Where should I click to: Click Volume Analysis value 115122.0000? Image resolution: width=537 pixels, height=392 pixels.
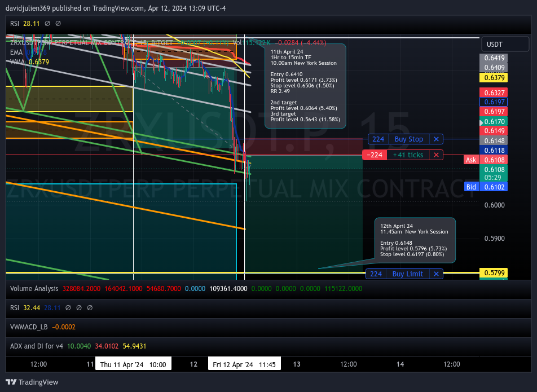[343, 289]
